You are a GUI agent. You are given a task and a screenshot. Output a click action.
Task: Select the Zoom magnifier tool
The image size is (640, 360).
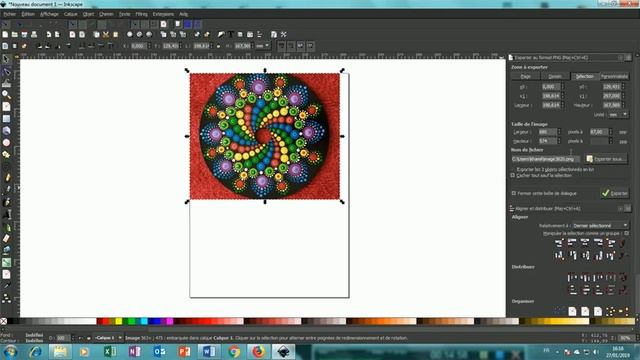pyautogui.click(x=6, y=95)
